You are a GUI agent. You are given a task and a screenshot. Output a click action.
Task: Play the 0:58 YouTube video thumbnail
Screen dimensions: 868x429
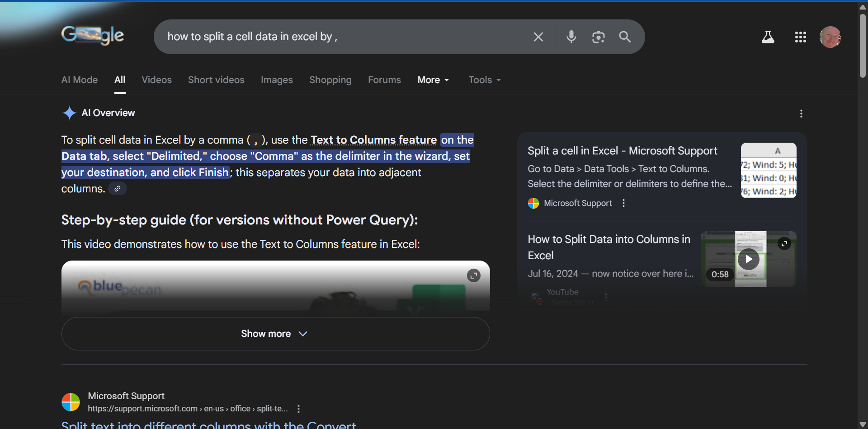(x=748, y=259)
